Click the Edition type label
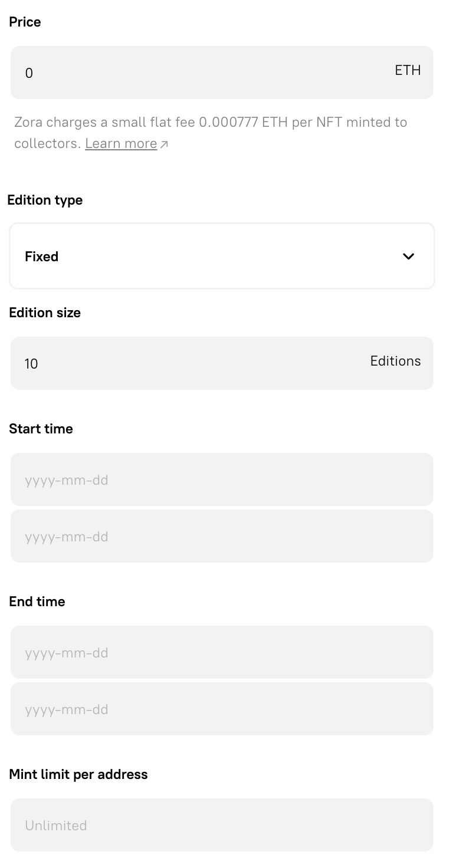 tap(45, 200)
